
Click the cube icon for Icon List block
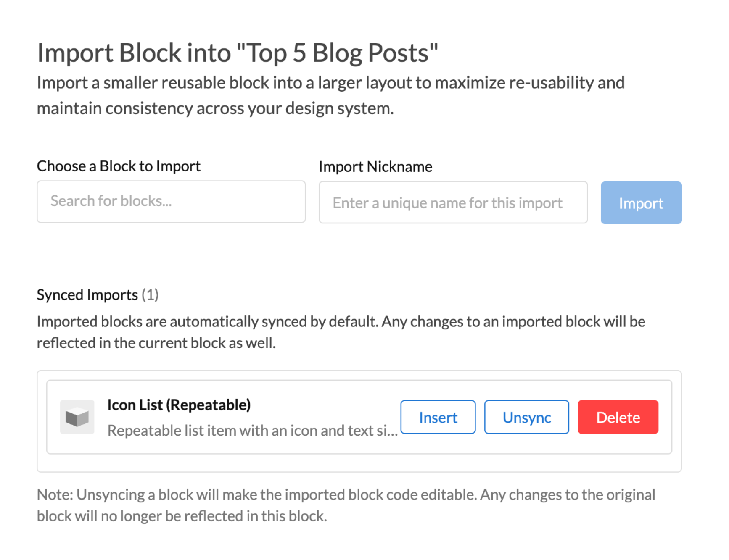tap(77, 417)
